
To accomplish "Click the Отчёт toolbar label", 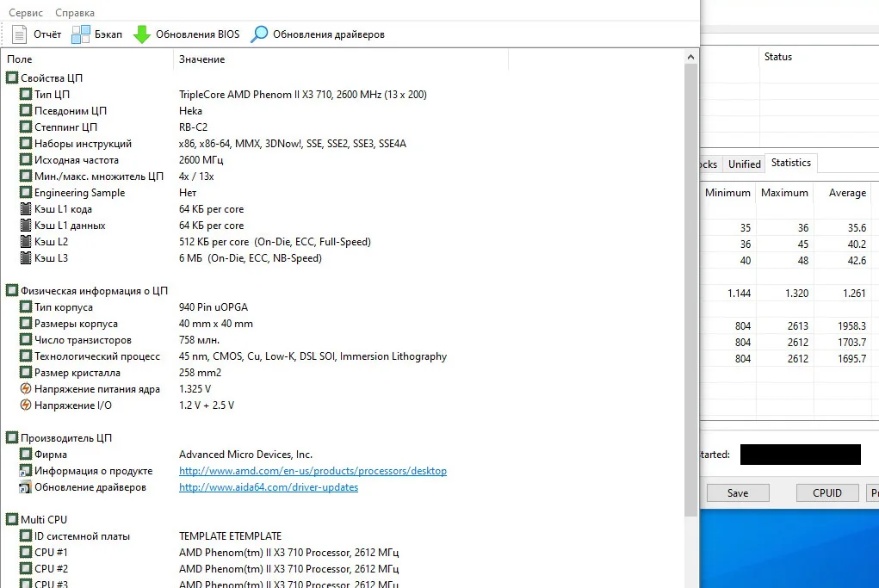I will [x=47, y=34].
